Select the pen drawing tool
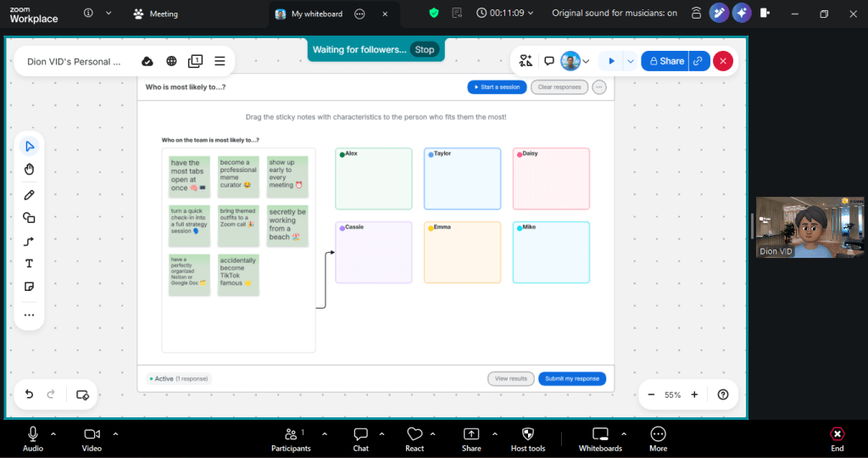Viewport: 868px width, 458px height. [x=30, y=195]
